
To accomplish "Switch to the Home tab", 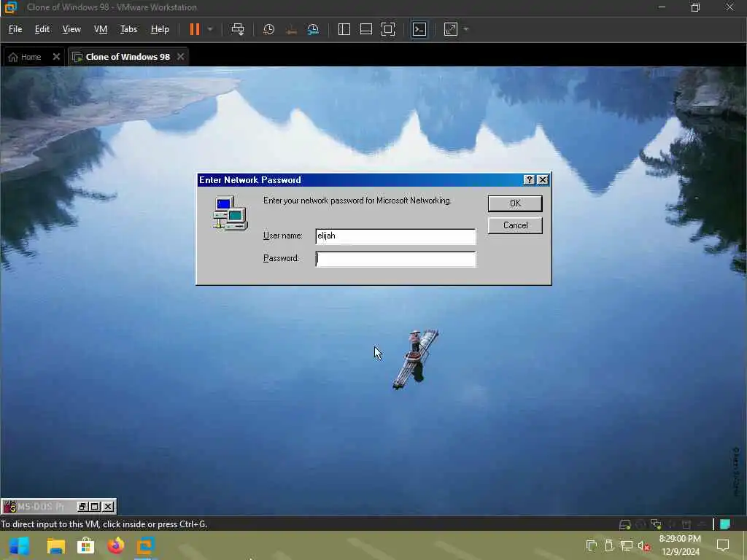I will (x=26, y=57).
